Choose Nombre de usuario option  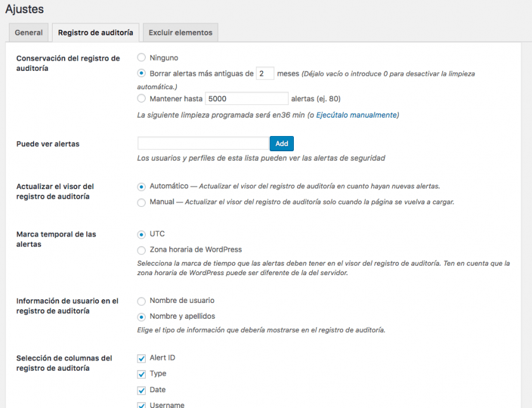142,300
